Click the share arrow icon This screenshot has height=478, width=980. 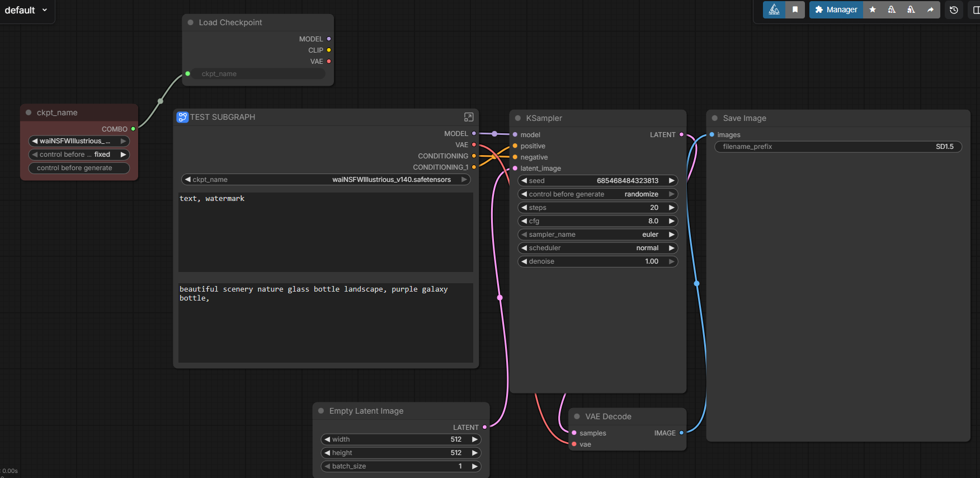930,10
